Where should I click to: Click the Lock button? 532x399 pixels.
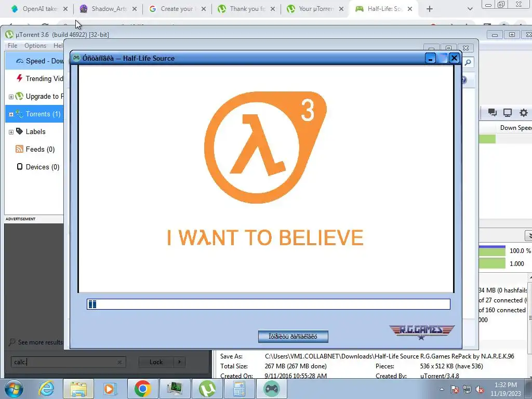coord(156,362)
